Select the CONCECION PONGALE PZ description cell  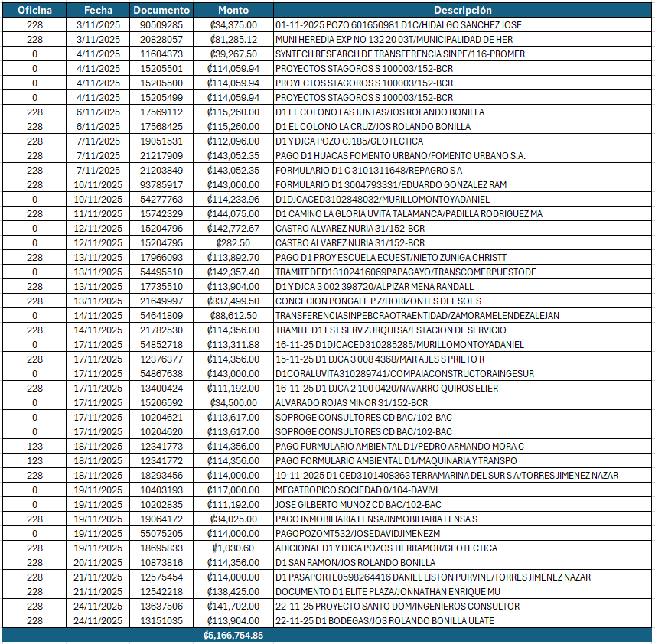click(x=462, y=301)
